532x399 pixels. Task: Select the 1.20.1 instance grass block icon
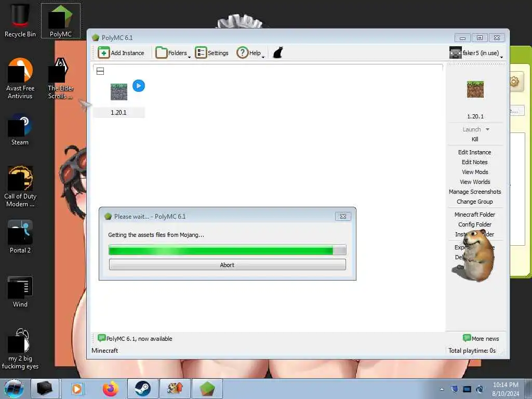[119, 91]
